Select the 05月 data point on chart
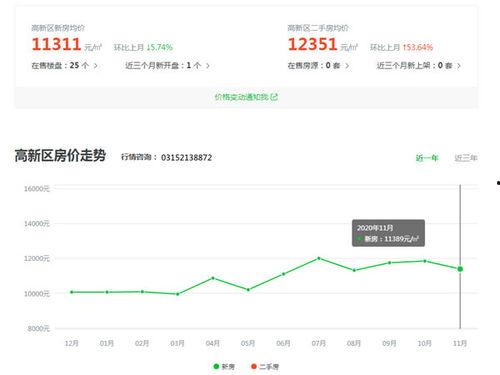The image size is (500, 375). click(x=248, y=290)
